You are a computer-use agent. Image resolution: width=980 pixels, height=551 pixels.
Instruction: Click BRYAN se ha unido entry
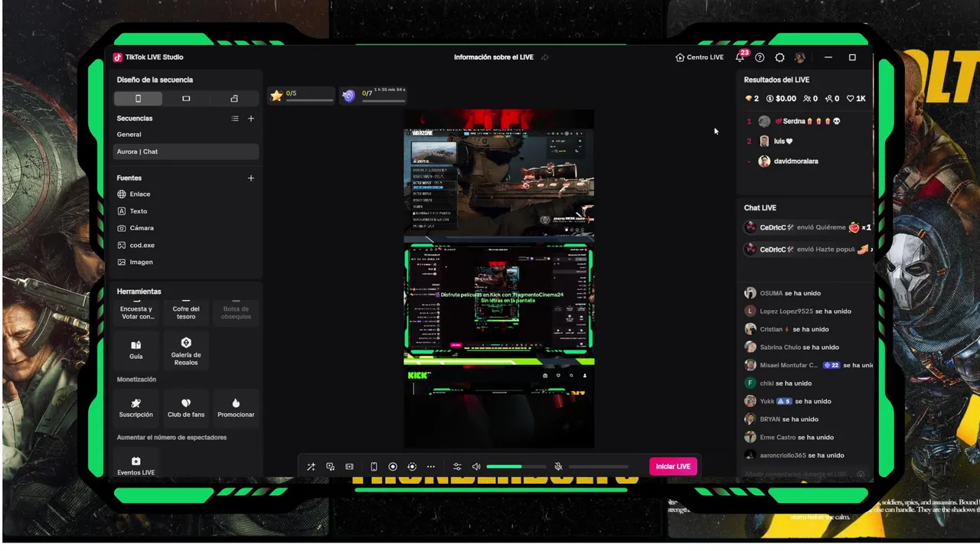tap(781, 419)
